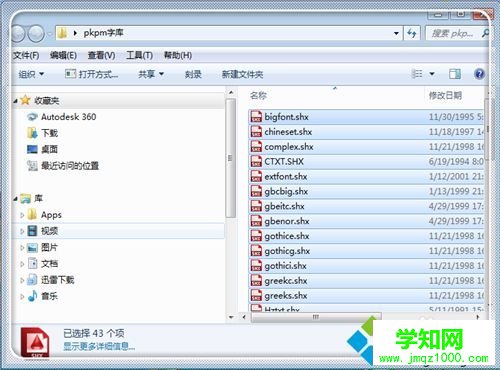The height and width of the screenshot is (370, 500).
Task: Expand the Apps library node
Action: 22,215
